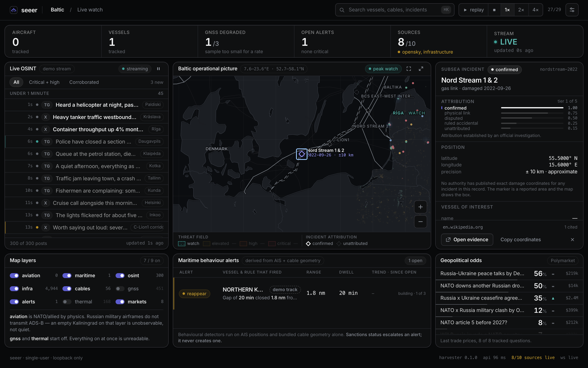588x368 pixels.
Task: Click the TG badge on helicopter post
Action: pyautogui.click(x=47, y=105)
